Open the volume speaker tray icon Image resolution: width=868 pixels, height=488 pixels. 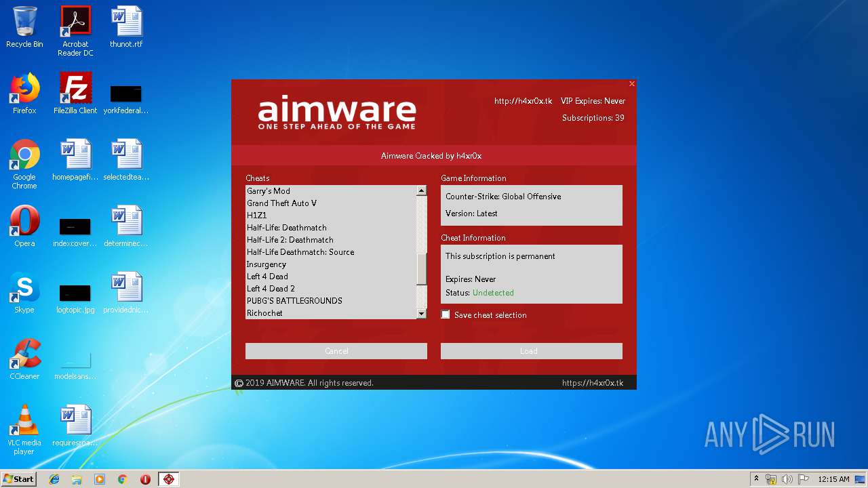pos(787,479)
